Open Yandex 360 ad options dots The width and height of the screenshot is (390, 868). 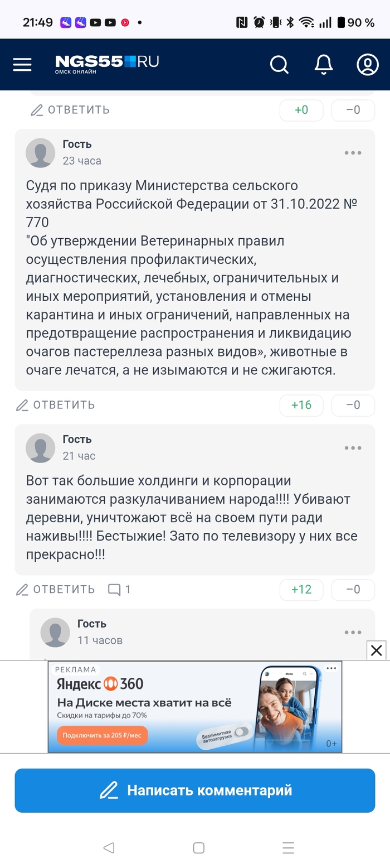(x=331, y=668)
